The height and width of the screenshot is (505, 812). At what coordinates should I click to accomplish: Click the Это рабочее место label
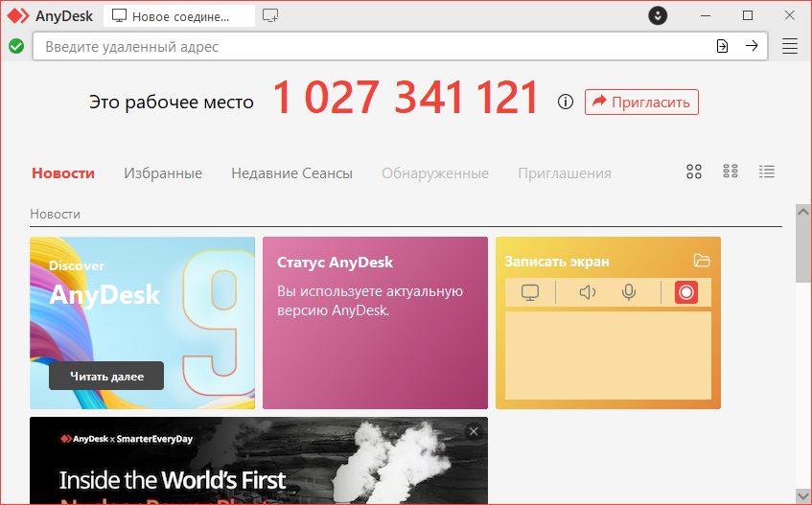172,102
